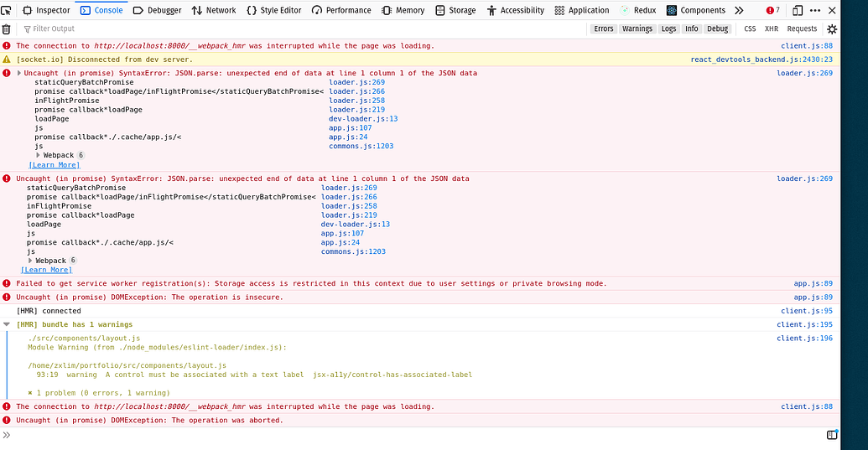Open commons.js:1203 in first stack trace
Viewport: 868px width, 450px height.
(x=361, y=146)
